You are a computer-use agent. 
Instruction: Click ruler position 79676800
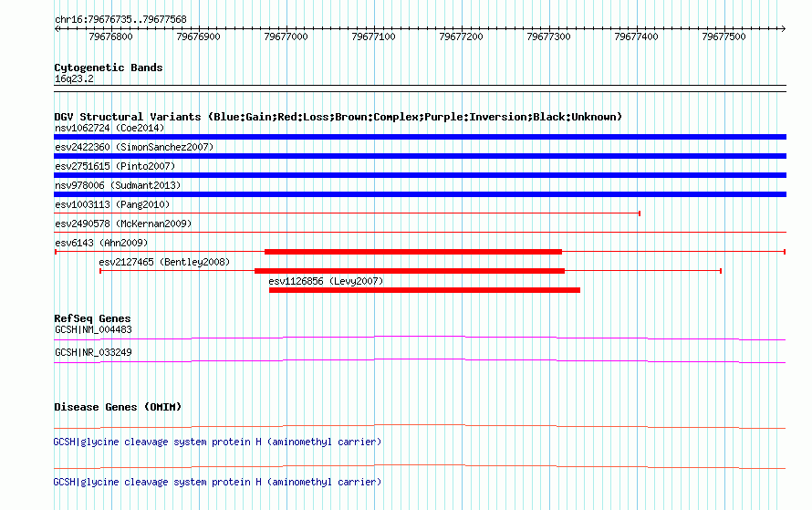110,36
